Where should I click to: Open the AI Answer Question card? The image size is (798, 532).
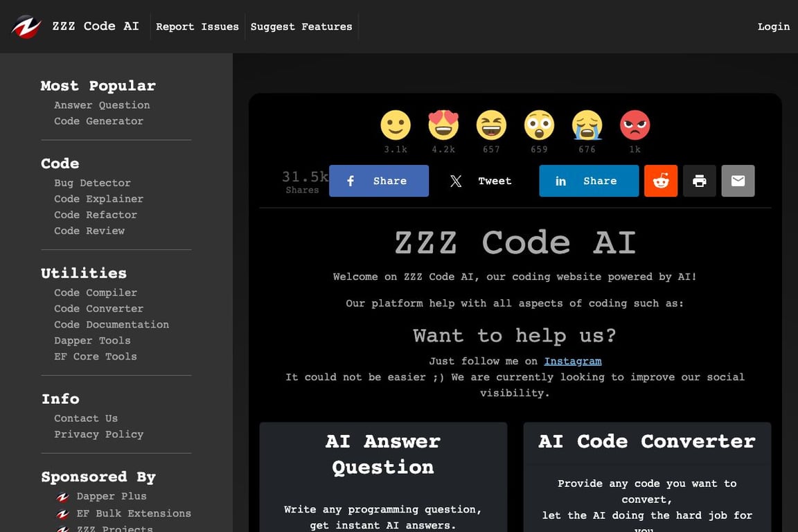[383, 477]
